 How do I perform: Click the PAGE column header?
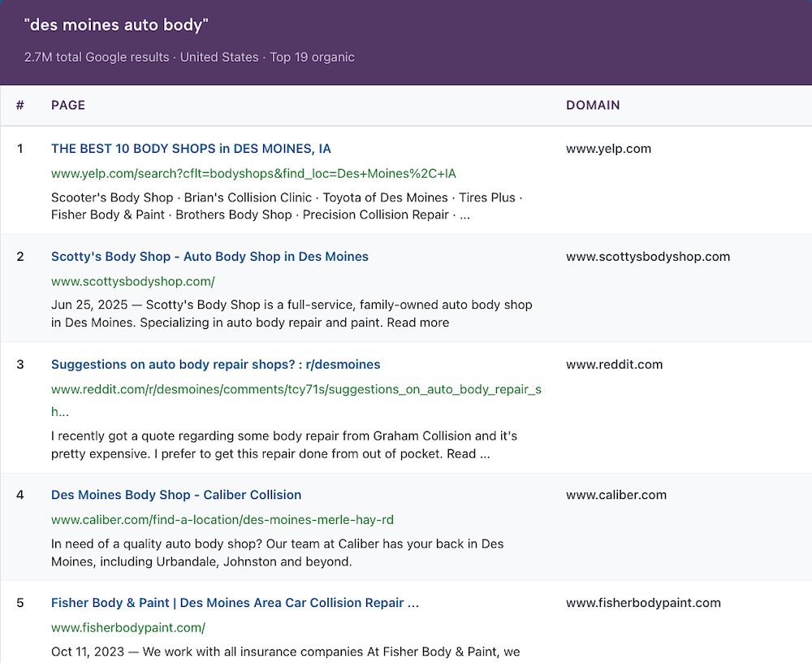point(68,106)
